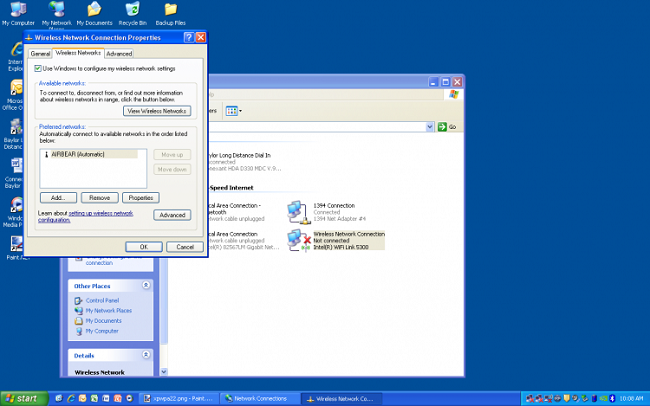Collapse the Other Places panel

[146, 286]
